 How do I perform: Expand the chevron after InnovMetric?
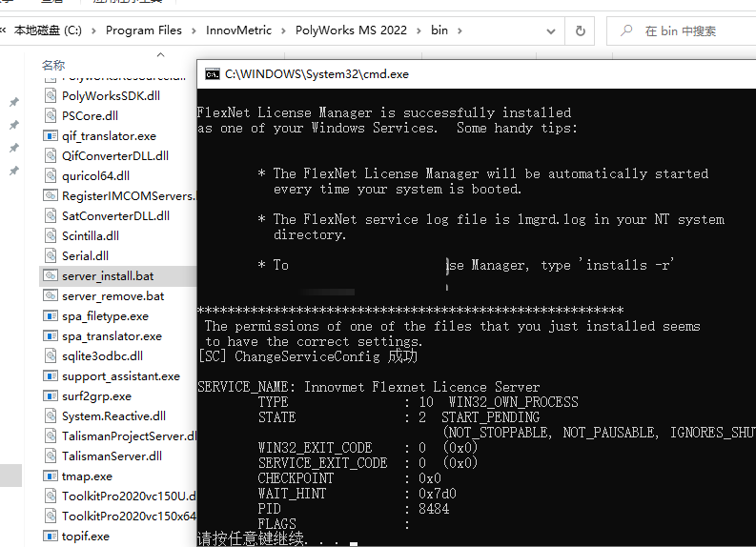tap(283, 30)
